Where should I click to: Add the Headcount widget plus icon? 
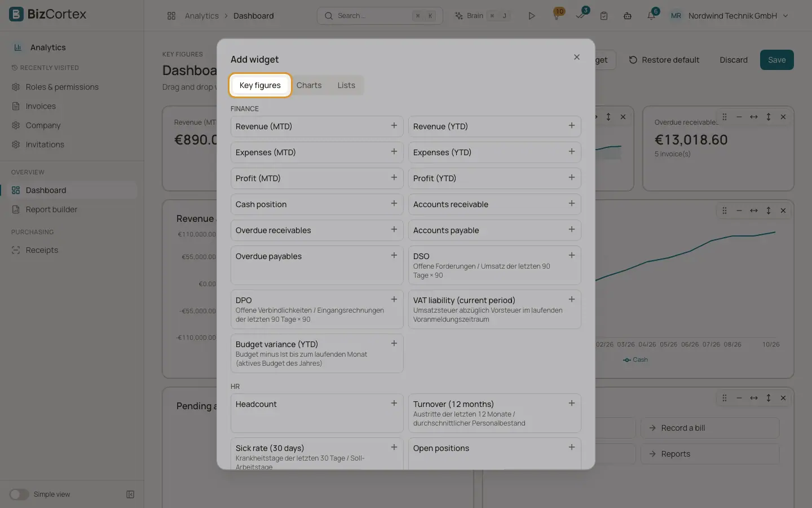[394, 404]
